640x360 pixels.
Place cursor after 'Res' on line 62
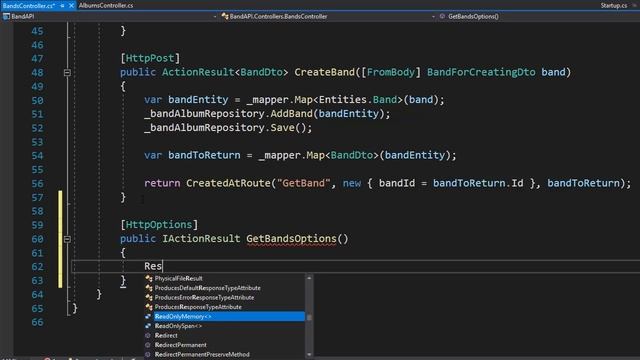[162, 267]
